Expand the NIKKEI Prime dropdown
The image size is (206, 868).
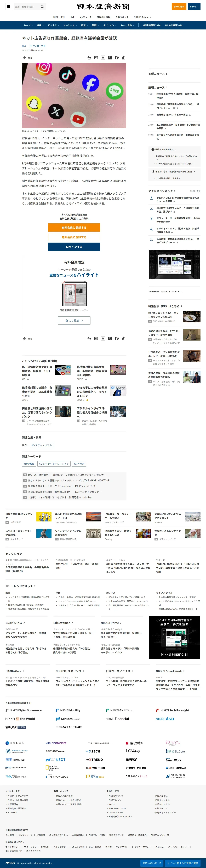pos(142,17)
